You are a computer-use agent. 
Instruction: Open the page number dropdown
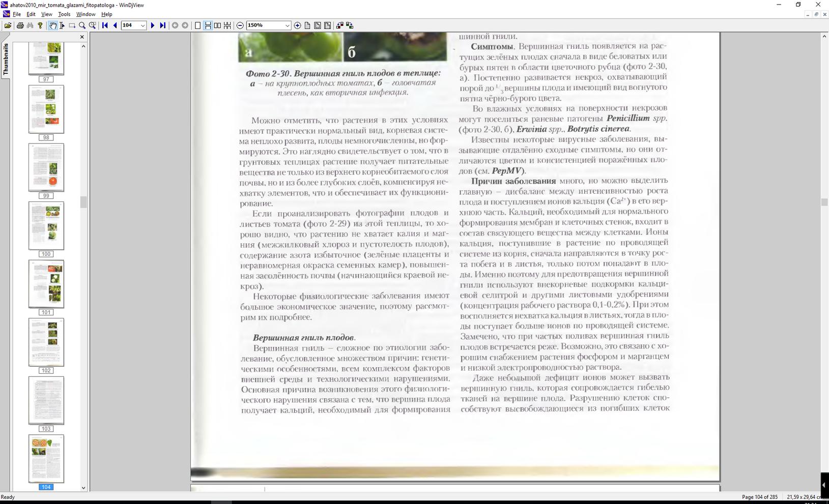pyautogui.click(x=143, y=25)
